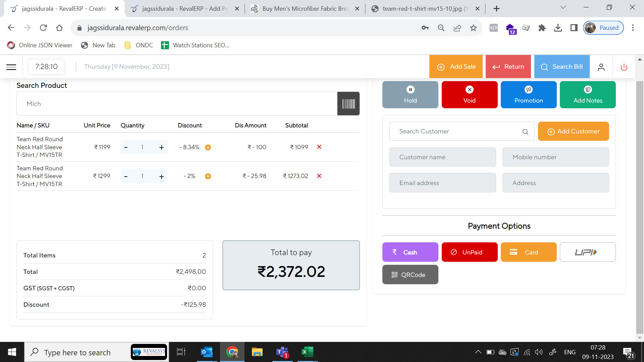This screenshot has height=362, width=644.
Task: Void the current sale
Action: pos(469,95)
